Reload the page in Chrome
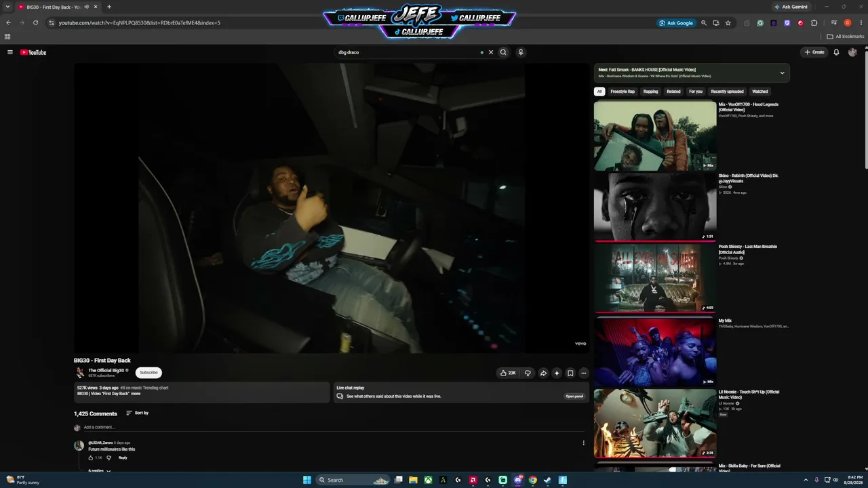Image resolution: width=868 pixels, height=488 pixels. 35,22
